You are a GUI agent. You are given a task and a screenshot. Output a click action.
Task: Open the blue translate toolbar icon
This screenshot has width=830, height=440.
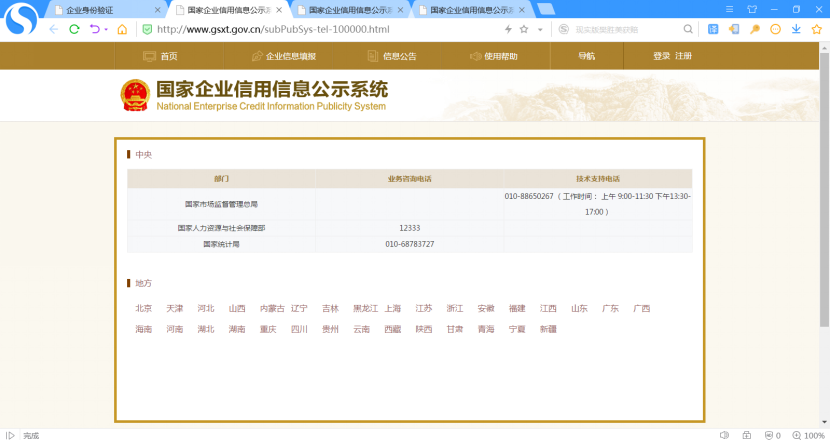click(x=713, y=29)
